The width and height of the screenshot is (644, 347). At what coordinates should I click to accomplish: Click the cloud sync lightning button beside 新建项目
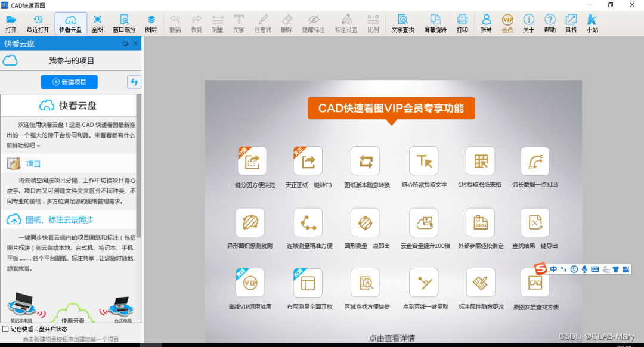click(134, 82)
